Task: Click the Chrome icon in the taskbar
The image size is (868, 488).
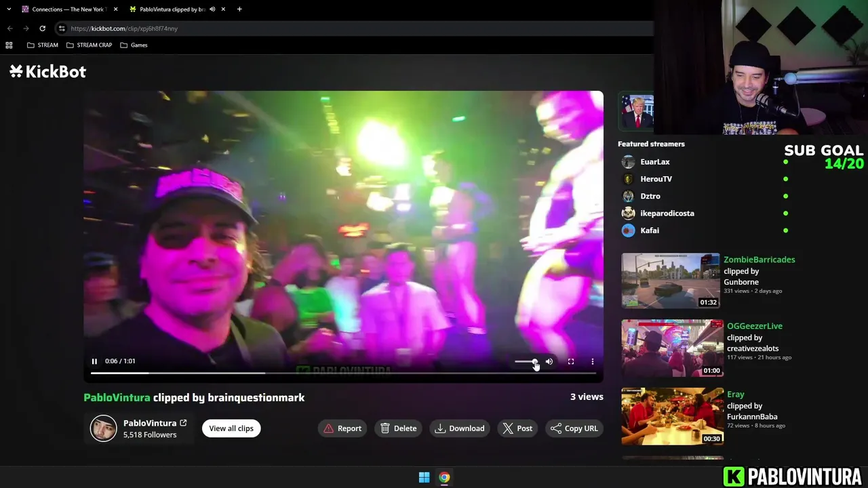Action: [x=444, y=477]
